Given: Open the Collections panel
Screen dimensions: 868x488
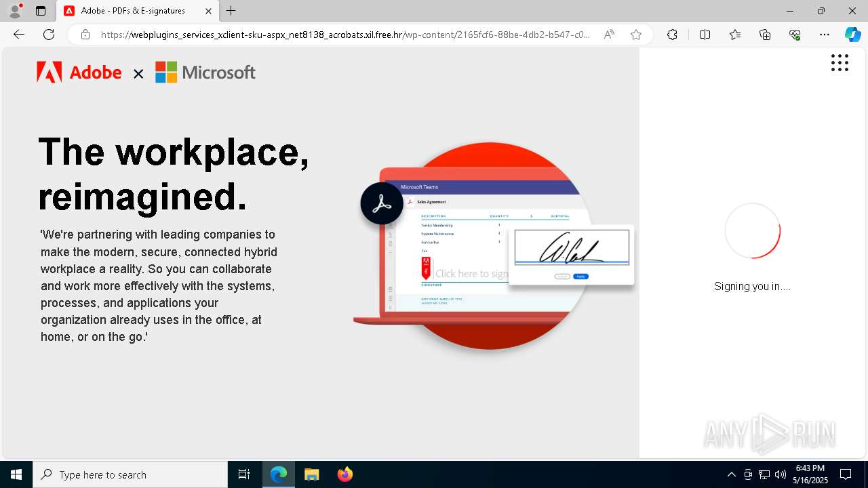Looking at the screenshot, I should 765,35.
